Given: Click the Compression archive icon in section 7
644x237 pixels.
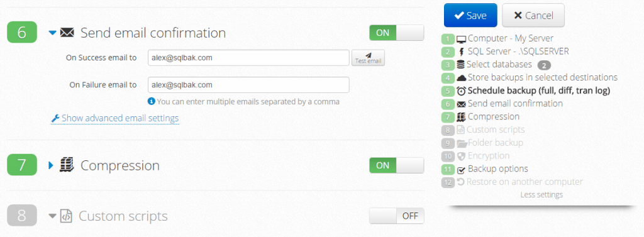Looking at the screenshot, I should 67,165.
